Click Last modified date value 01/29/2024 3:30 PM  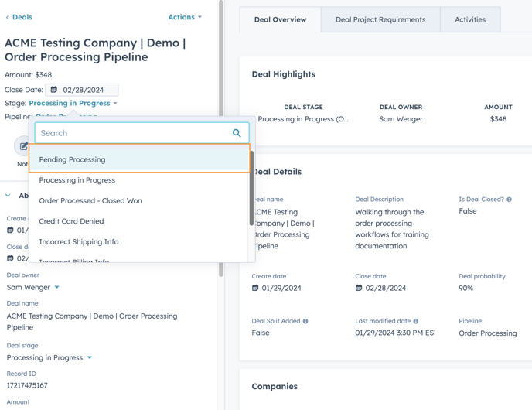click(394, 333)
